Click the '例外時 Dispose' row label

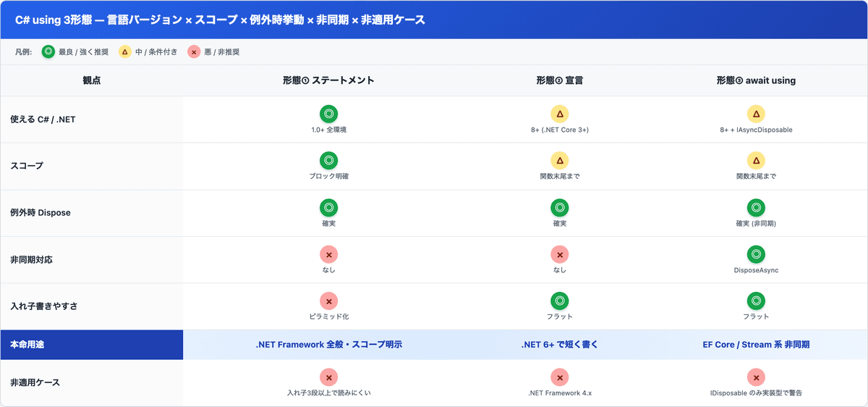pyautogui.click(x=41, y=213)
